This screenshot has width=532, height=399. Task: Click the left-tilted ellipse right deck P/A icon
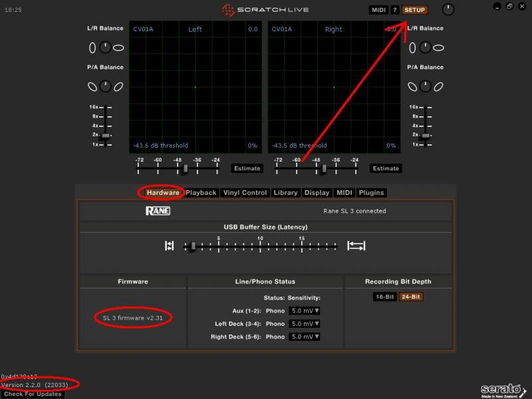click(x=412, y=87)
